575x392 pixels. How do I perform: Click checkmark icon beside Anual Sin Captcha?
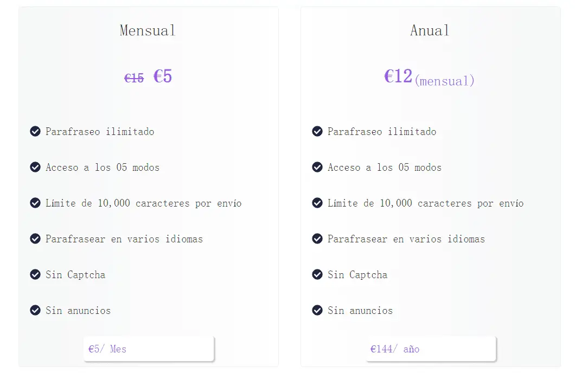pyautogui.click(x=317, y=274)
